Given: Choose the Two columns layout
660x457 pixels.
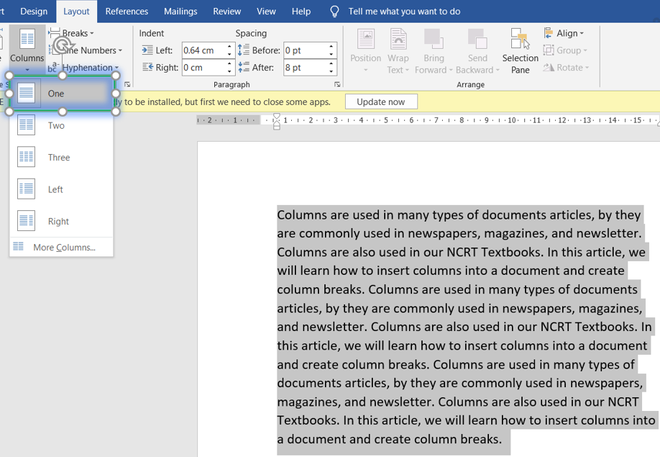Looking at the screenshot, I should coord(56,126).
